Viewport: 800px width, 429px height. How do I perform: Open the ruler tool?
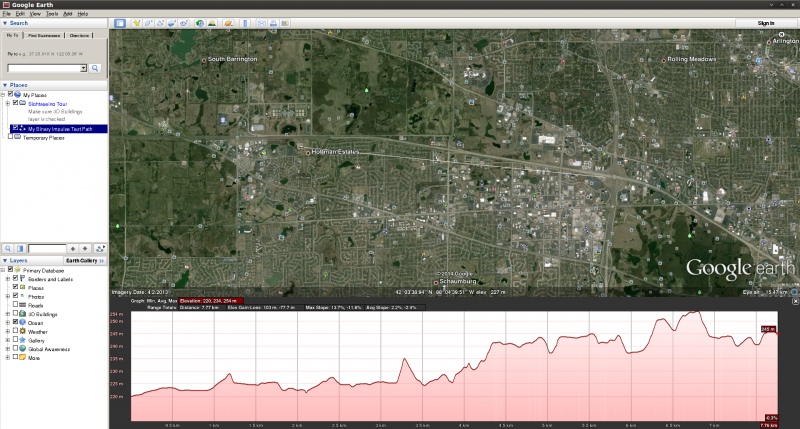[x=245, y=23]
